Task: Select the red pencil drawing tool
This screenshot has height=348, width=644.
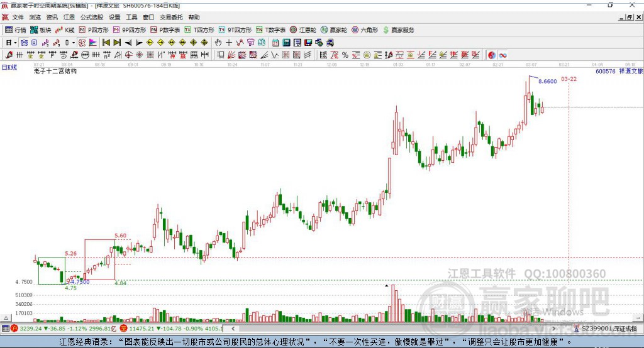Action: [x=9, y=55]
